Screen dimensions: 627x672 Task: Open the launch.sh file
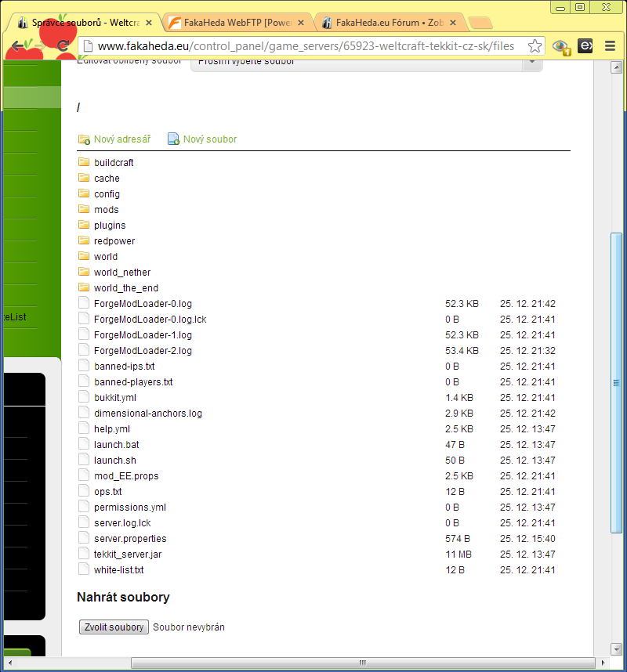tap(115, 461)
